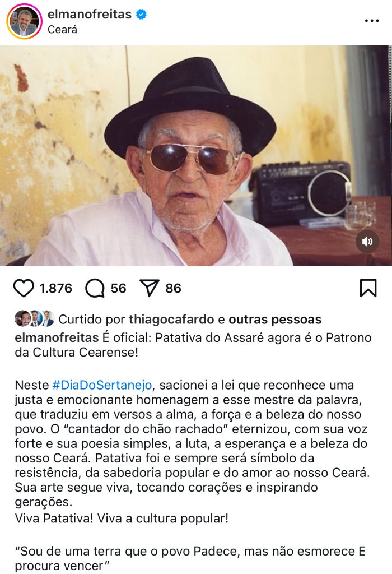Open the thiagocafardo profile from likes
392x574 pixels.
171,319
